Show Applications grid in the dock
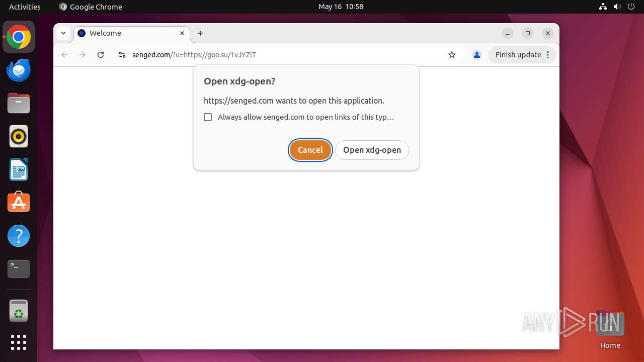This screenshot has width=644, height=362. pyautogui.click(x=19, y=342)
